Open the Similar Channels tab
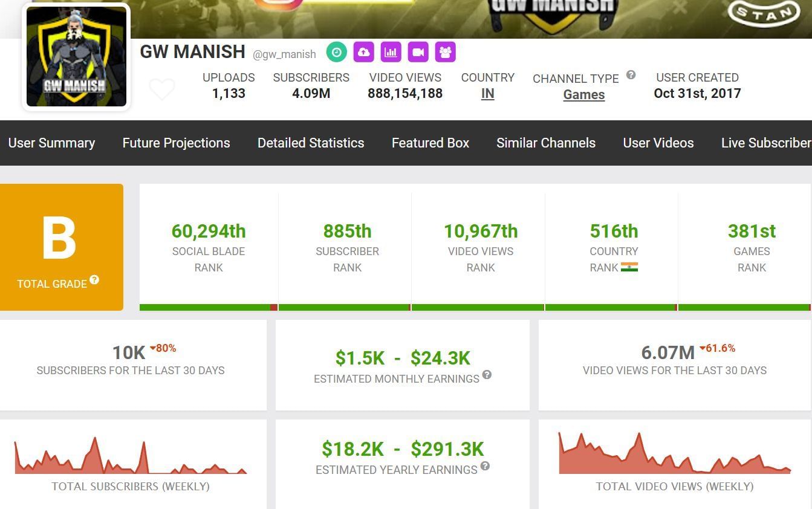This screenshot has width=812, height=509. (546, 143)
